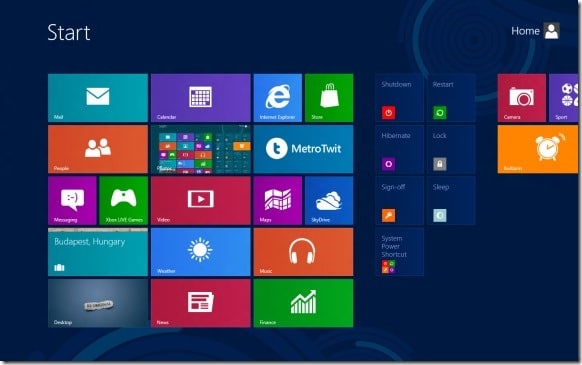Click the Restart shortcut tile
The width and height of the screenshot is (582, 365).
(451, 98)
